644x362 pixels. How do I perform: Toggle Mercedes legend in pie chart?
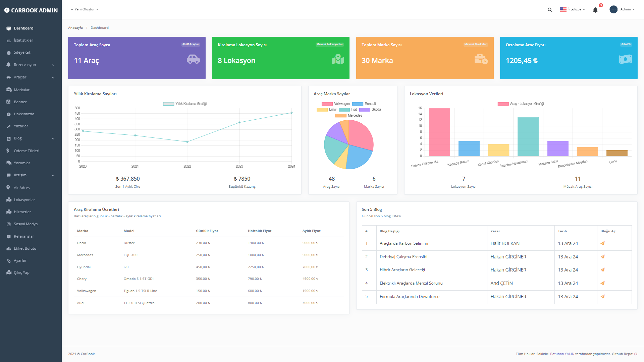[348, 116]
